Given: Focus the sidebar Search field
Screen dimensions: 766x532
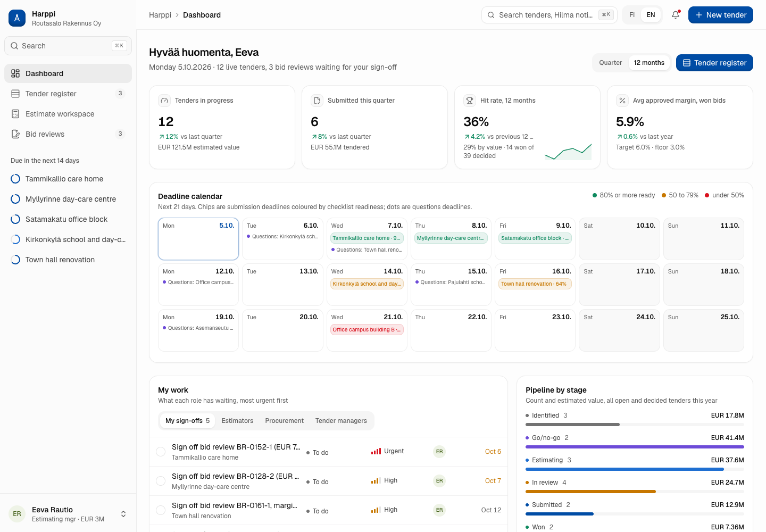Looking at the screenshot, I should point(68,46).
